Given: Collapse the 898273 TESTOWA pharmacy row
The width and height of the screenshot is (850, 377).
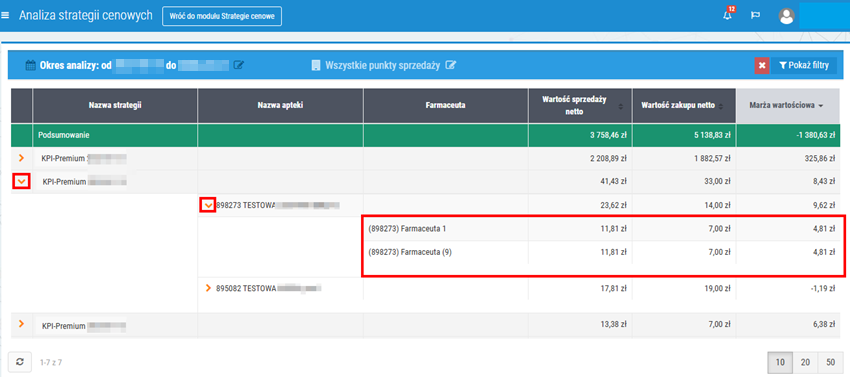Looking at the screenshot, I should 208,205.
